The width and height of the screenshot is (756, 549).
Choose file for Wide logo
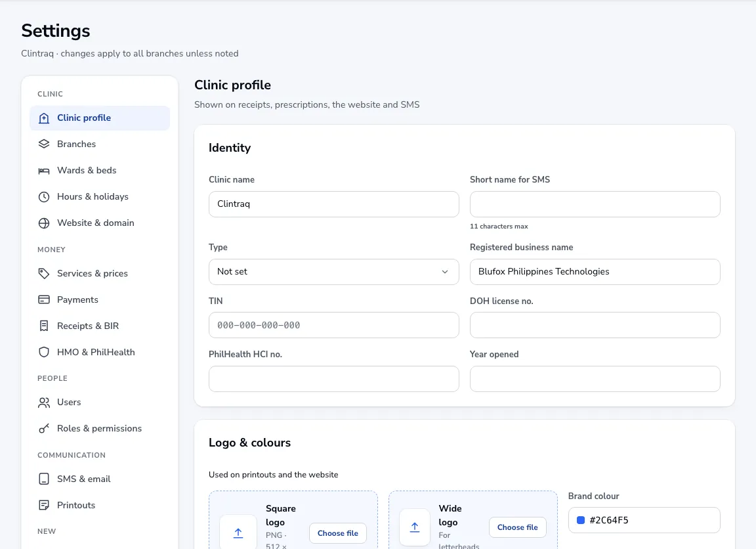click(517, 527)
